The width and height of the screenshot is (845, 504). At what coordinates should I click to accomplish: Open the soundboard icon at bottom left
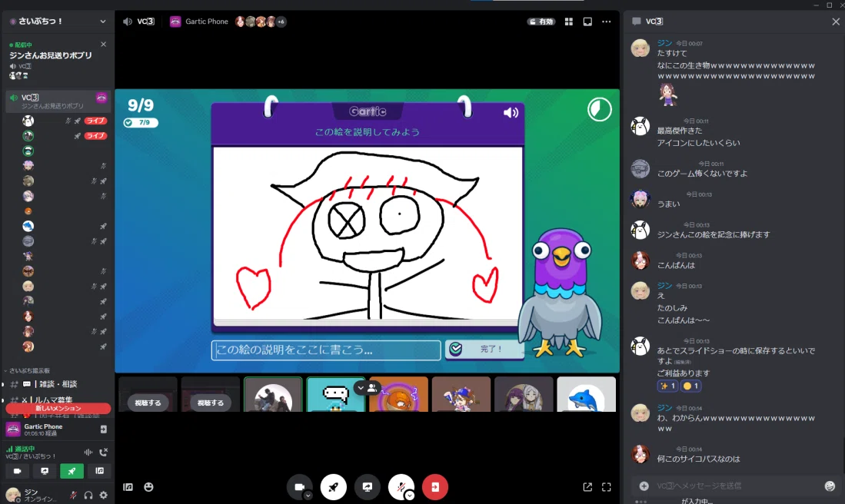click(x=128, y=487)
